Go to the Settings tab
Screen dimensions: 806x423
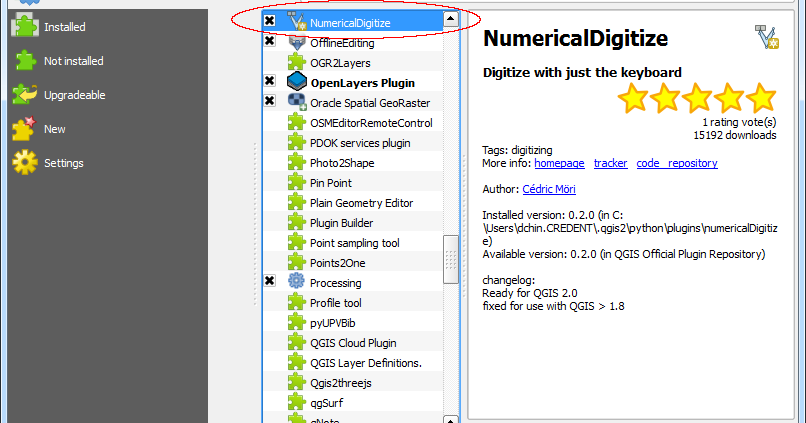pos(108,162)
